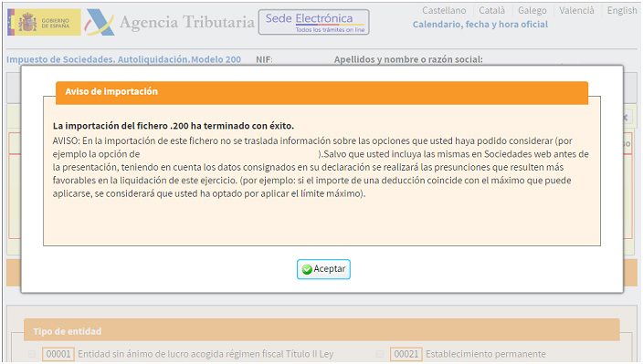643x364 pixels.
Task: Click the Aceptar button in the dialog
Action: click(x=323, y=269)
